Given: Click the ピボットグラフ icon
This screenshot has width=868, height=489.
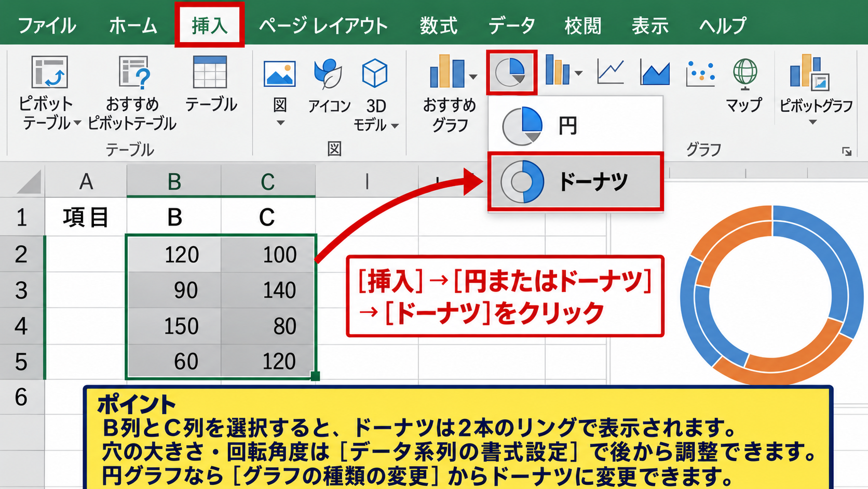Looking at the screenshot, I should coord(810,72).
